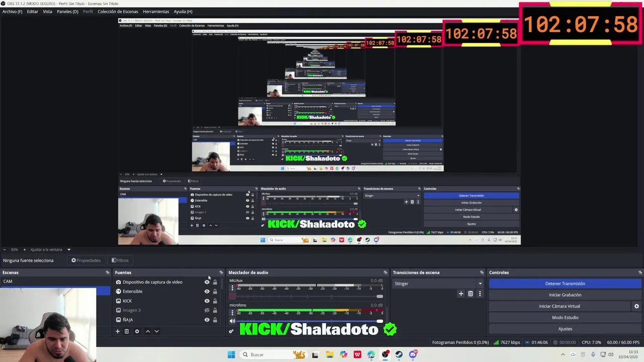The width and height of the screenshot is (644, 362).
Task: Open Steam from the taskbar
Action: pos(399,354)
